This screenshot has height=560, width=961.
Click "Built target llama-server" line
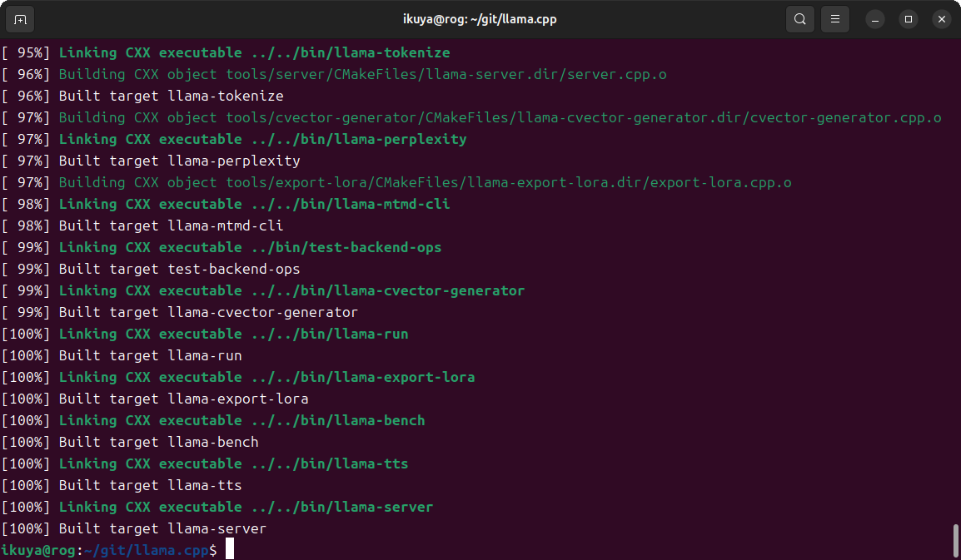[x=162, y=528]
